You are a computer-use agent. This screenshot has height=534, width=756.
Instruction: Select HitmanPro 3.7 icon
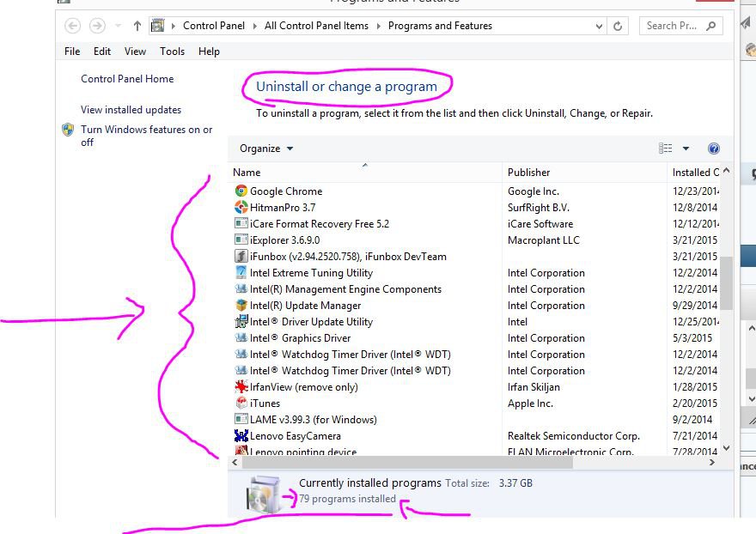click(241, 207)
